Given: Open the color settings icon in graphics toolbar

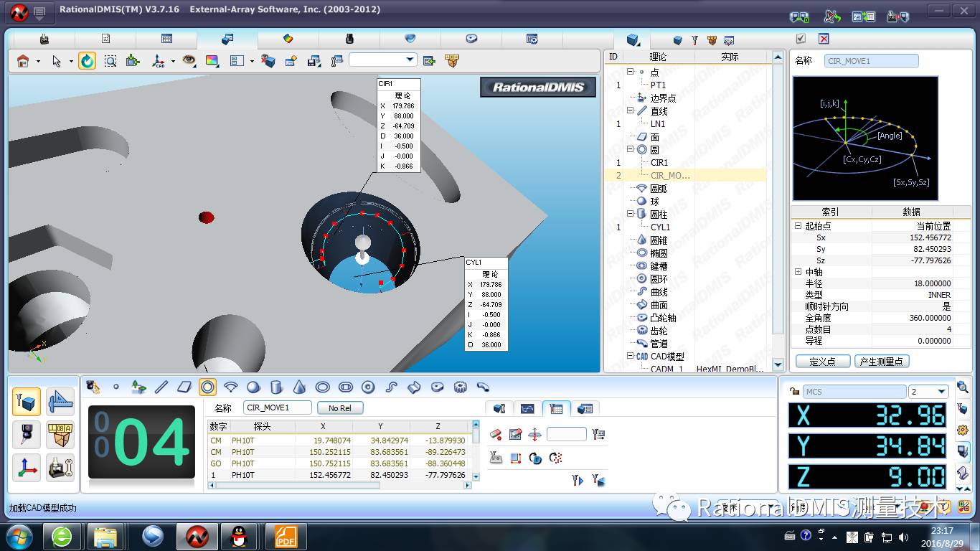Looking at the screenshot, I should click(x=212, y=61).
